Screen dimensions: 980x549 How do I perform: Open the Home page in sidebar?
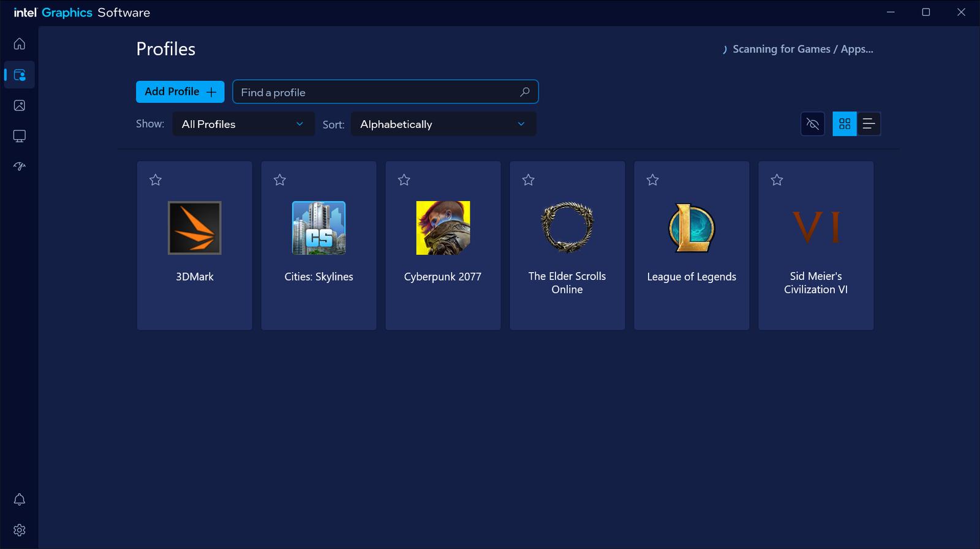(x=20, y=44)
